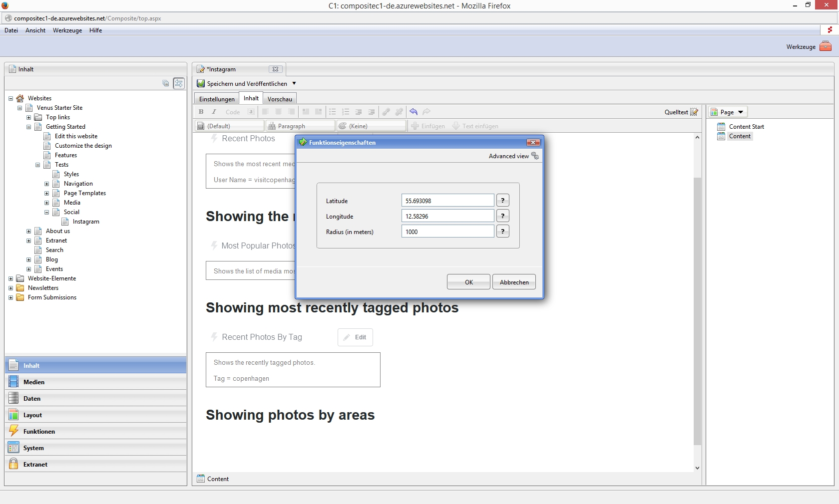Click the Quelltext source view icon

coord(694,112)
